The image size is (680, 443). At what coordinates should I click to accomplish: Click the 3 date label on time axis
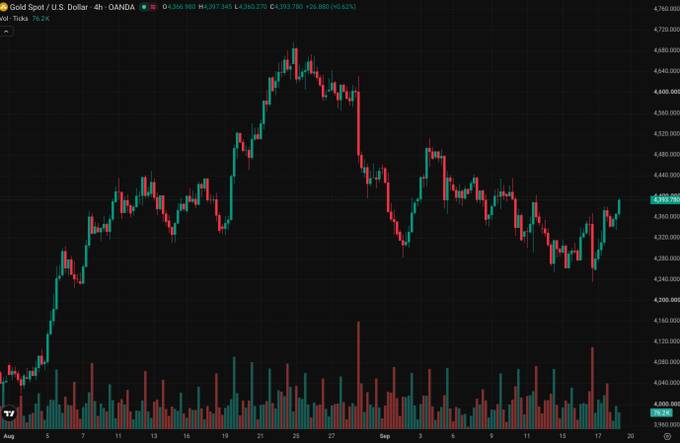420,436
